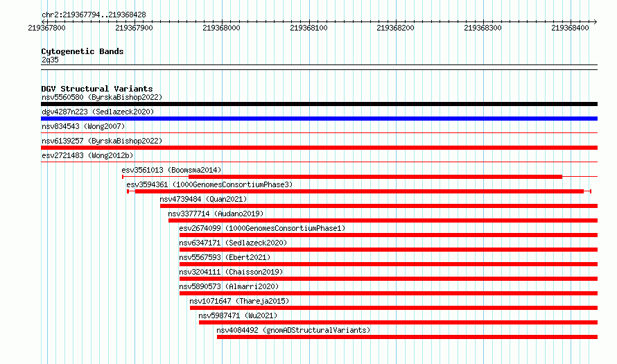Select the nsv3204111 red variant bar
The image size is (617, 364).
coord(388,279)
